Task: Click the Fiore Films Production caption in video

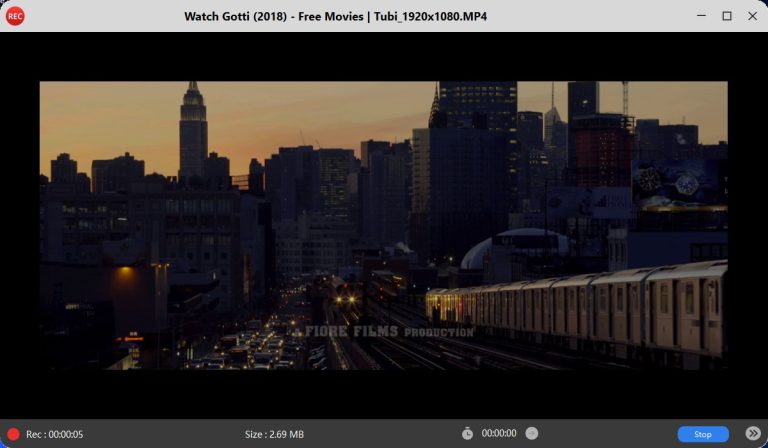Action: (x=389, y=331)
